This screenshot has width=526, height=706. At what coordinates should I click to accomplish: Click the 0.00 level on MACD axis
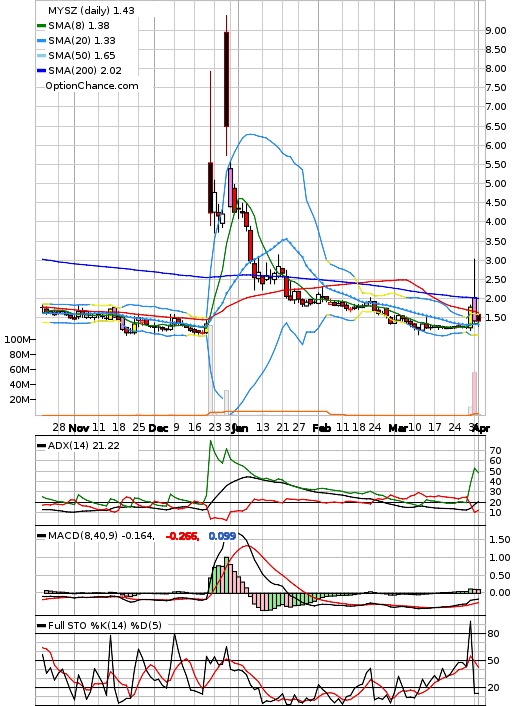point(500,593)
